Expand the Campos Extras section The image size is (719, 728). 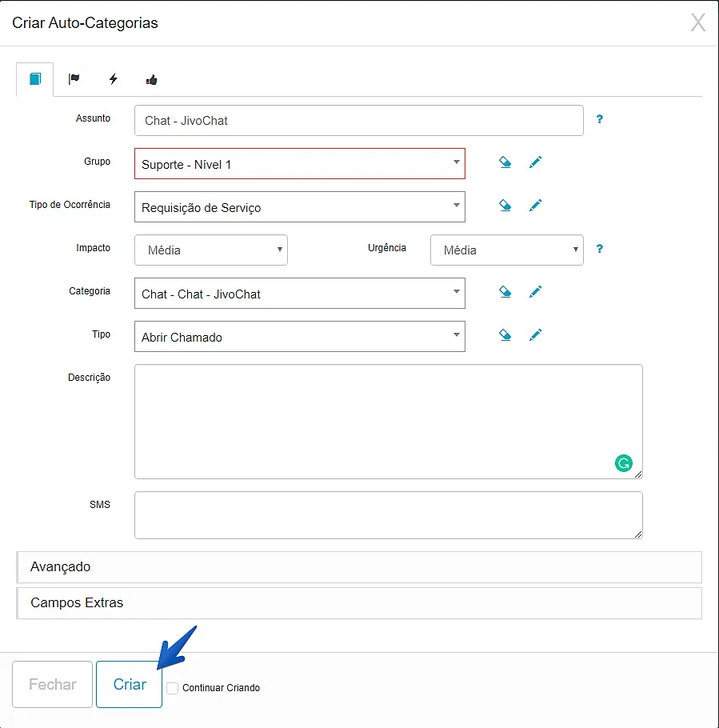[359, 602]
